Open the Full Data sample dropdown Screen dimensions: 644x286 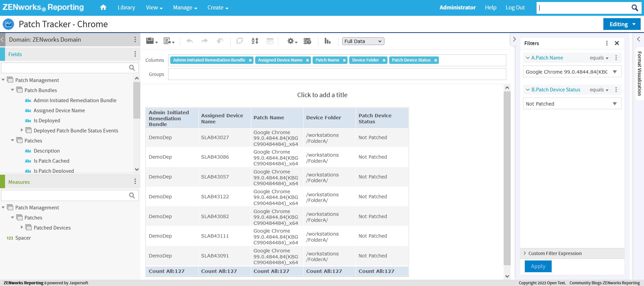click(x=363, y=41)
